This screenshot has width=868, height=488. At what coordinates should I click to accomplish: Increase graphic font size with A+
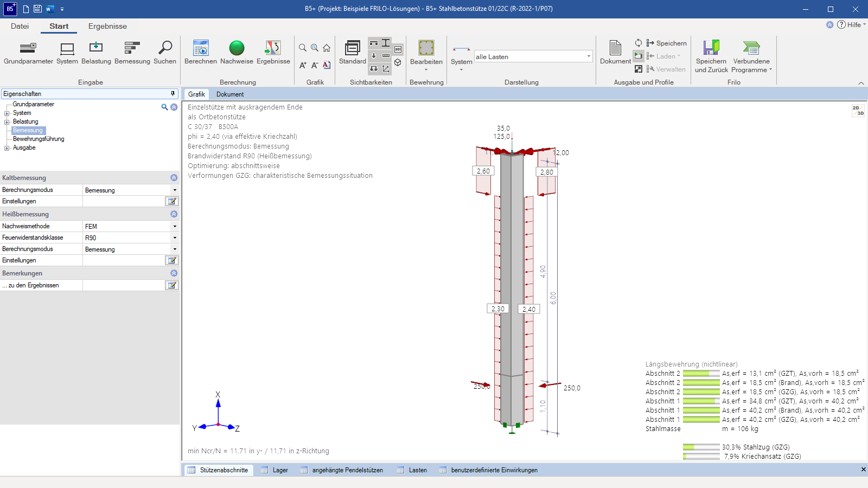[x=303, y=65]
